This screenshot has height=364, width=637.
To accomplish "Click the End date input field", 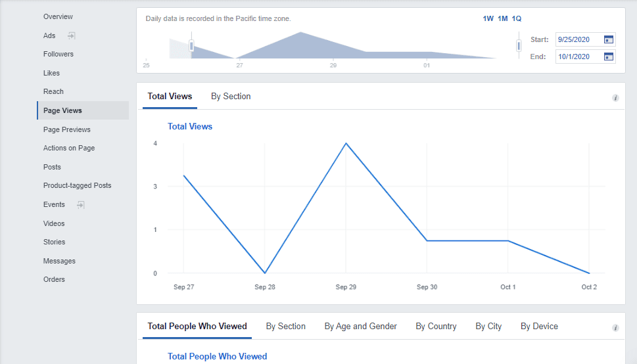I will pos(578,57).
